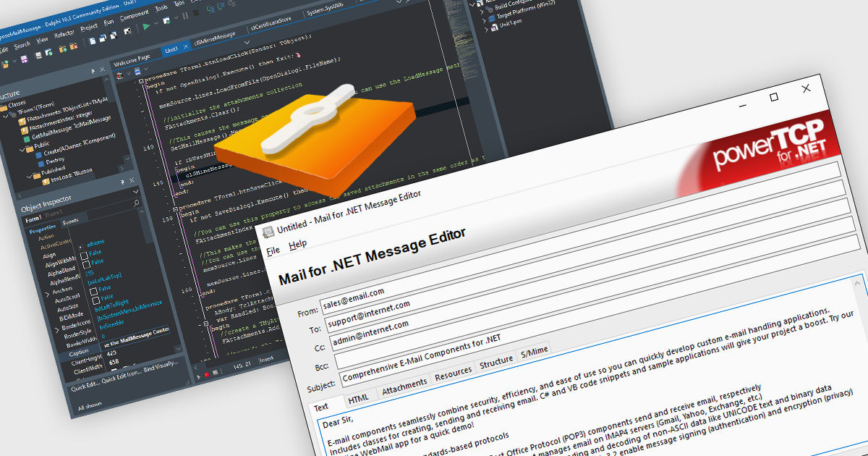This screenshot has width=868, height=456.
Task: Pin the Structure panel with its pushpin icon
Action: click(x=94, y=72)
